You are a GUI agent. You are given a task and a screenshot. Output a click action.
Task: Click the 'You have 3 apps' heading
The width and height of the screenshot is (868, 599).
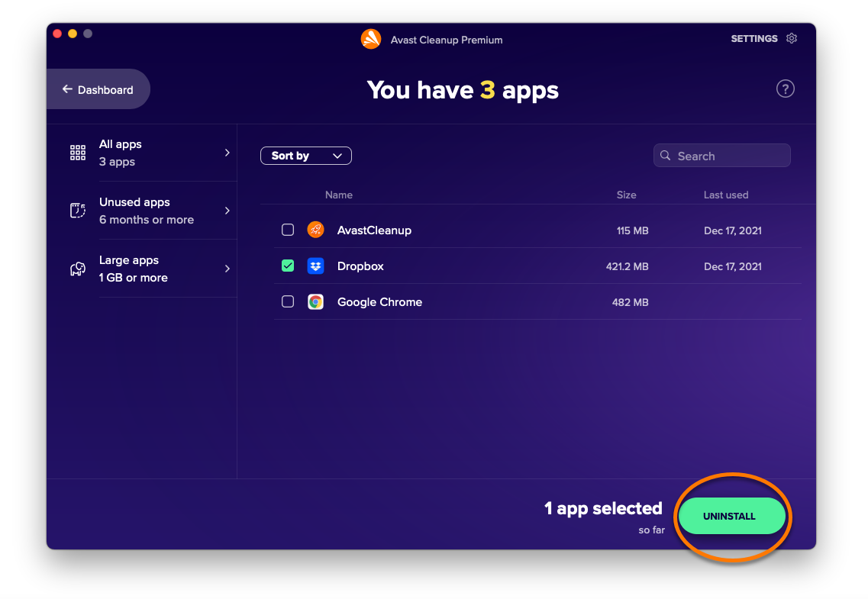pos(463,90)
